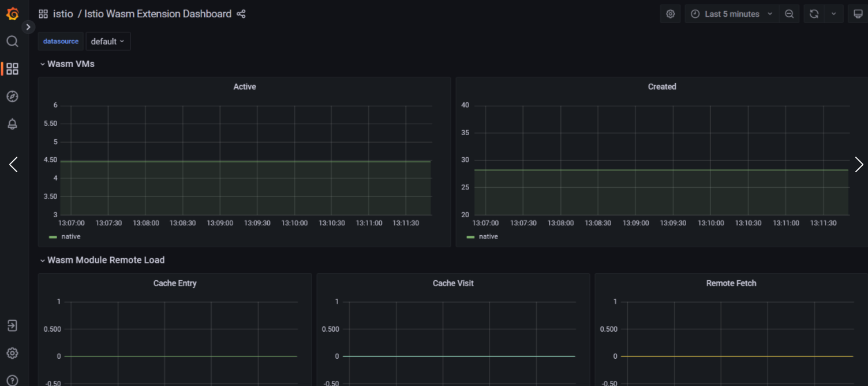Viewport: 868px width, 386px height.
Task: Open the Dashboards grid icon in sidebar
Action: tap(12, 69)
